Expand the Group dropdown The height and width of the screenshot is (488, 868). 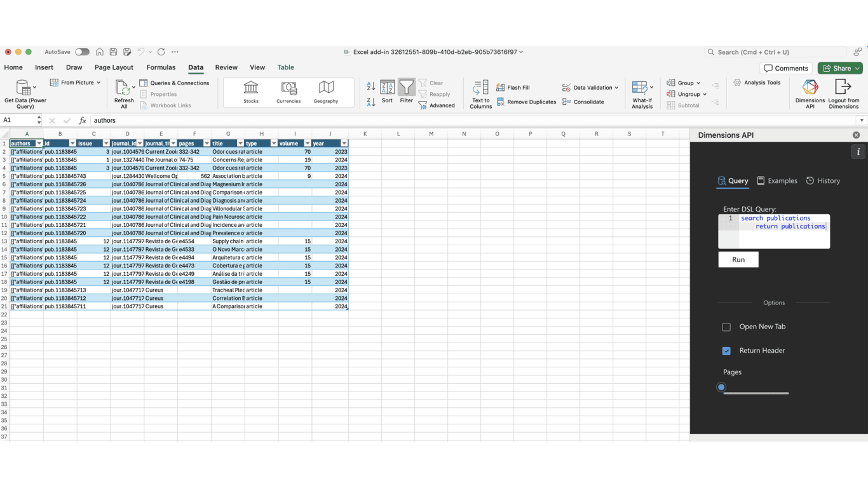pyautogui.click(x=698, y=83)
